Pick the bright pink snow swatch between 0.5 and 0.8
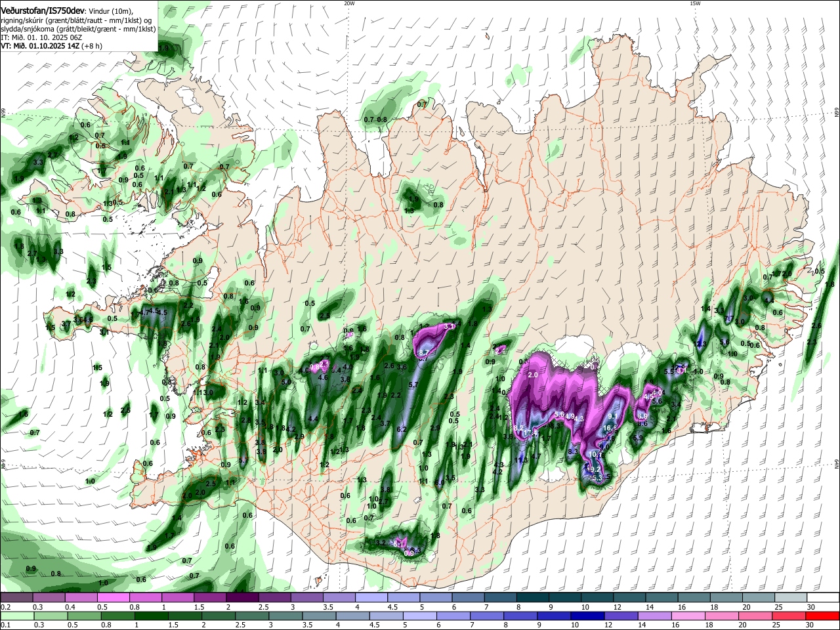 tap(113, 598)
